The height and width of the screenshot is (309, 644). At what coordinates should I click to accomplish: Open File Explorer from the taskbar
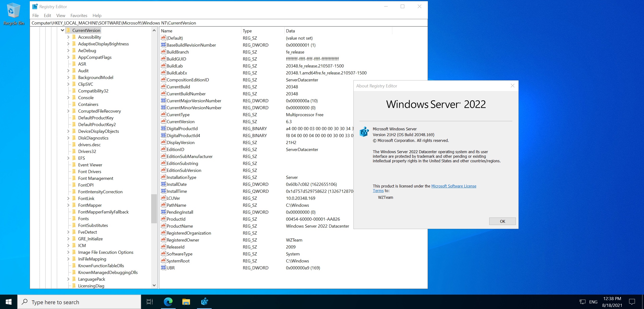tap(186, 302)
